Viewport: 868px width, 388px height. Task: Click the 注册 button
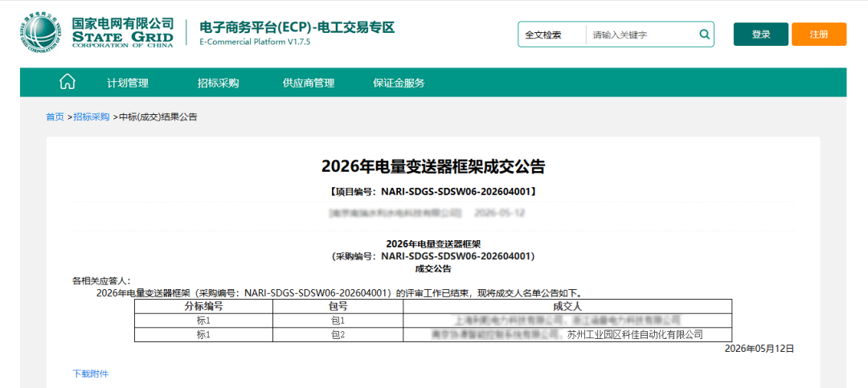click(819, 35)
